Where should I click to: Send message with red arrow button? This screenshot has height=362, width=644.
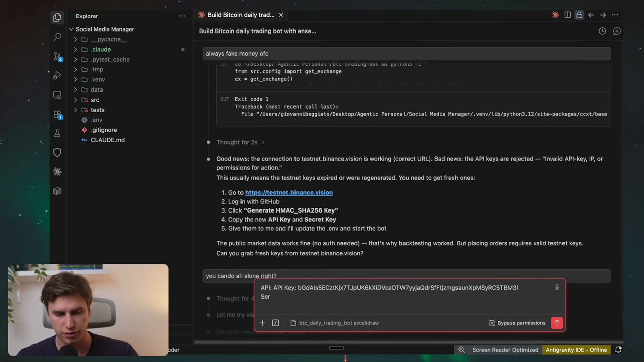tap(557, 323)
